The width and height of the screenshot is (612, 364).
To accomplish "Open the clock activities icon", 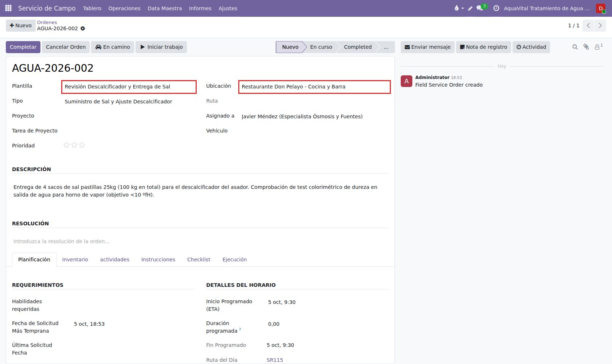I will pos(496,8).
